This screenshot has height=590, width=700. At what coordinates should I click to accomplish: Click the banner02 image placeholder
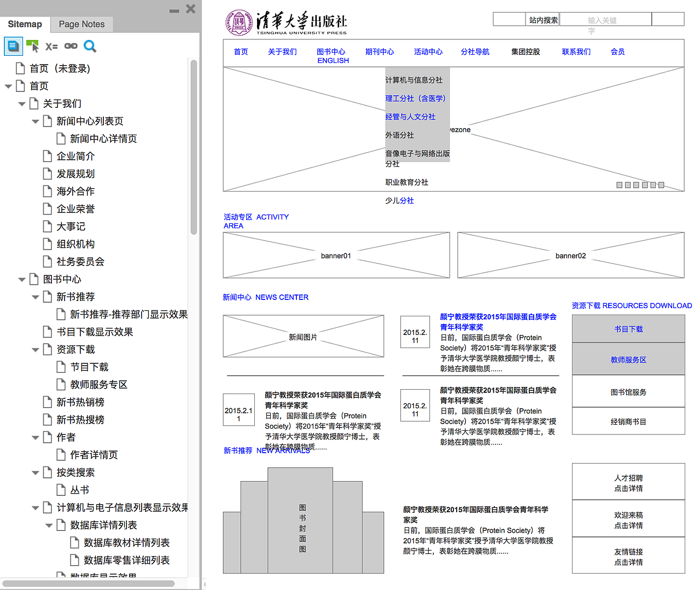[571, 256]
